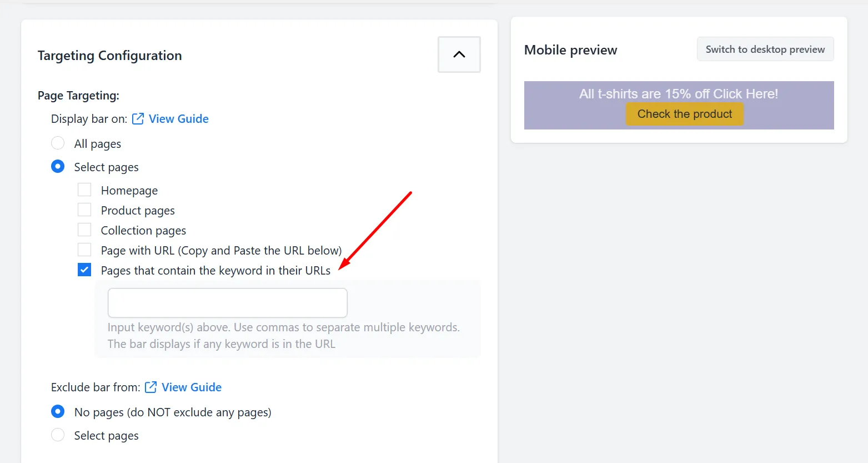Uncheck Pages that contain the keyword checkbox
Image resolution: width=868 pixels, height=463 pixels.
coord(84,270)
